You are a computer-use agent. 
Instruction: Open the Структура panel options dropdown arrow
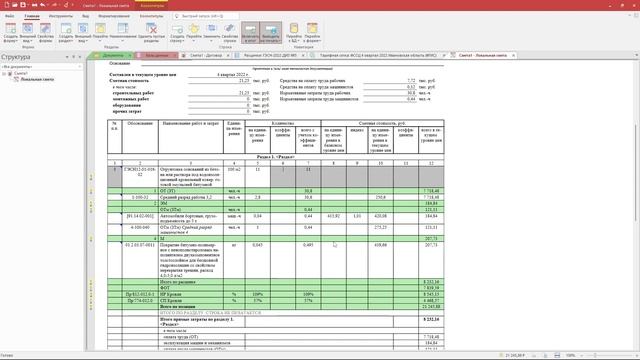pyautogui.click(x=67, y=57)
